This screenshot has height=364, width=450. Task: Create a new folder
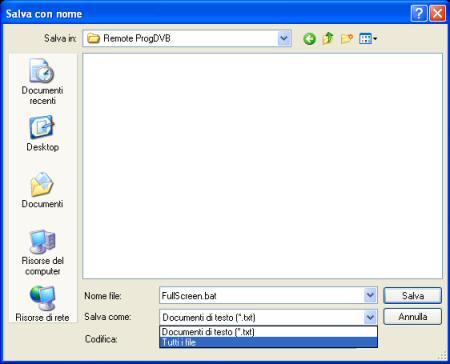coord(347,39)
